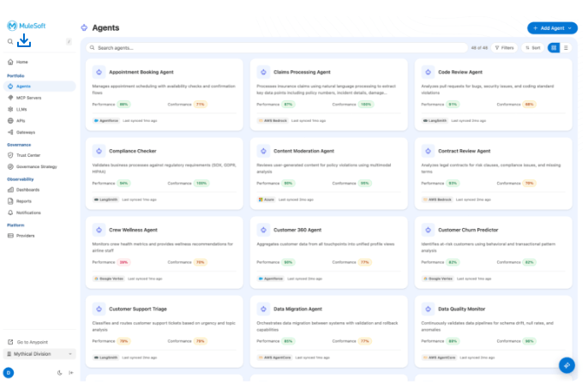Screen dimensions: 588x384
Task: Open MCP Servers from the sidebar
Action: pyautogui.click(x=28, y=98)
